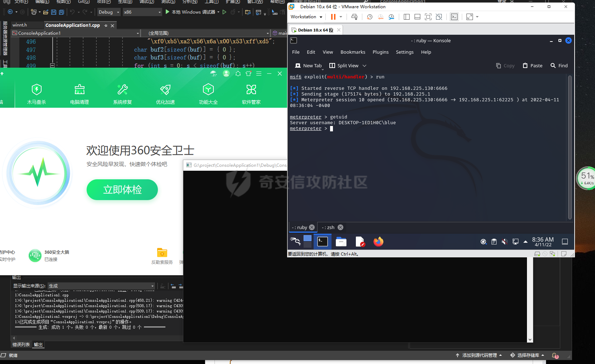
Task: Open Konsole File menu
Action: pyautogui.click(x=296, y=52)
